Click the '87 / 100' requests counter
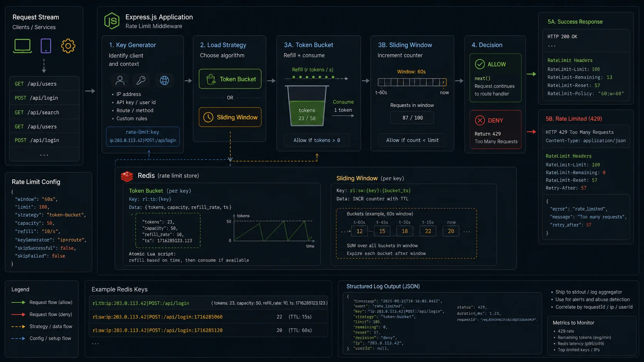Viewport: 644px width, 362px height. pos(412,118)
